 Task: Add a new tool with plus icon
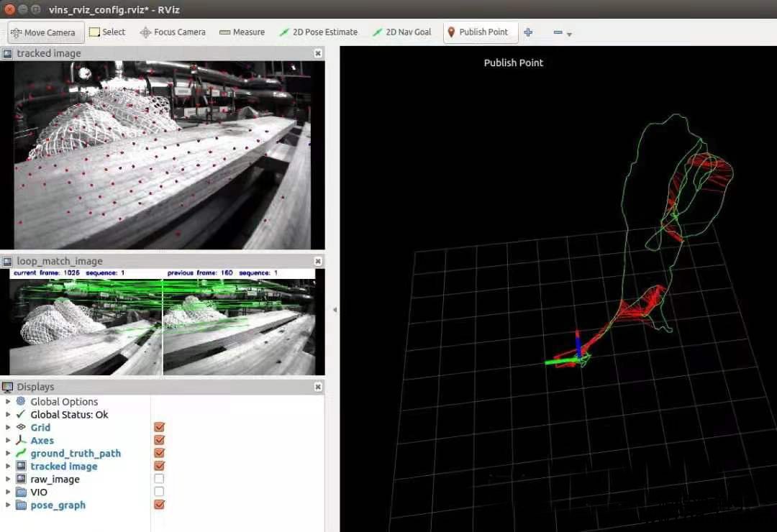coord(528,32)
